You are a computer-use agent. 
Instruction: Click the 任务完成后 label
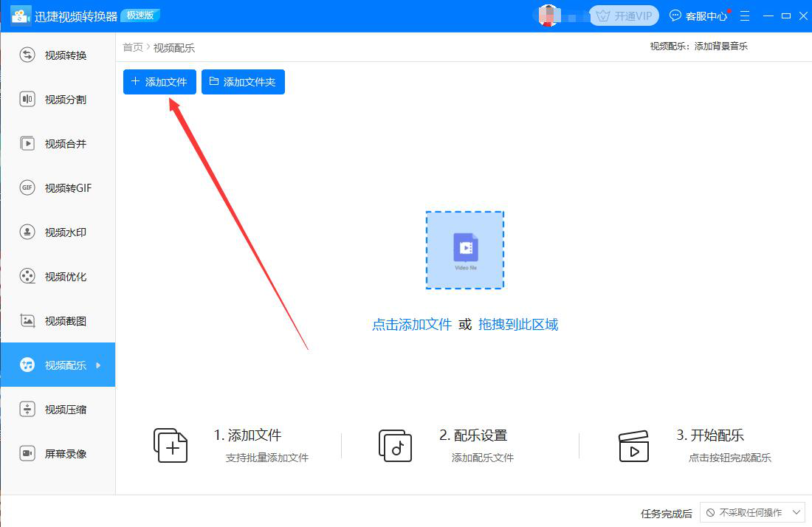(666, 514)
